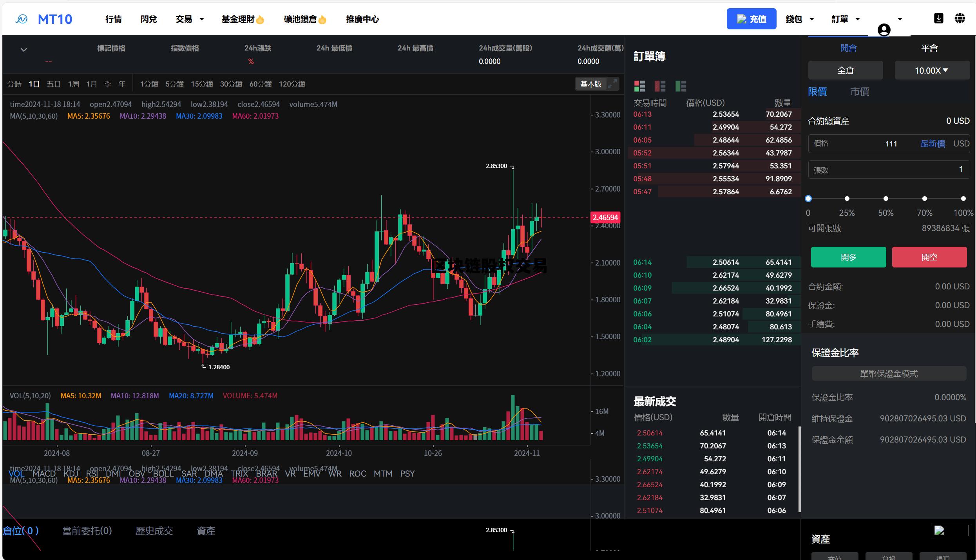Show sell-only order book view
976x560 pixels.
[660, 86]
